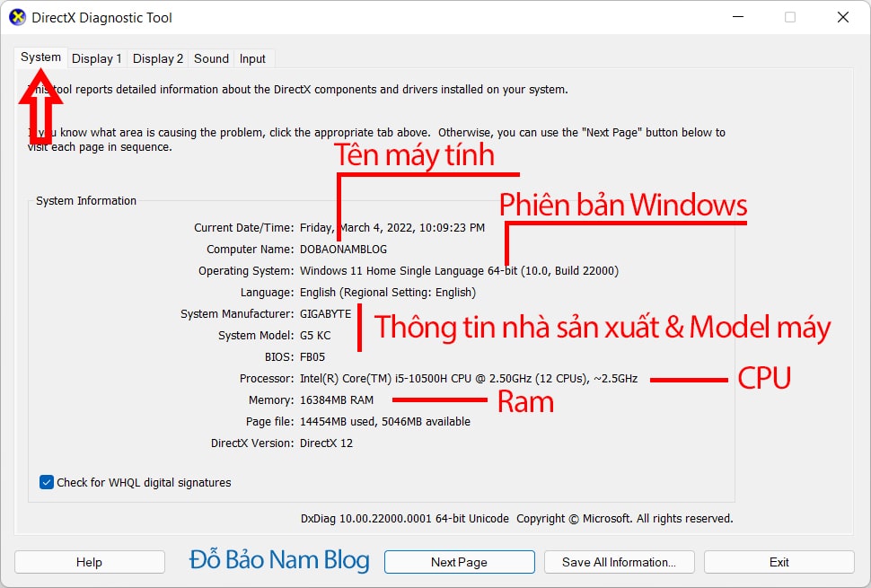871x588 pixels.
Task: Click the System Information group label
Action: pyautogui.click(x=86, y=201)
